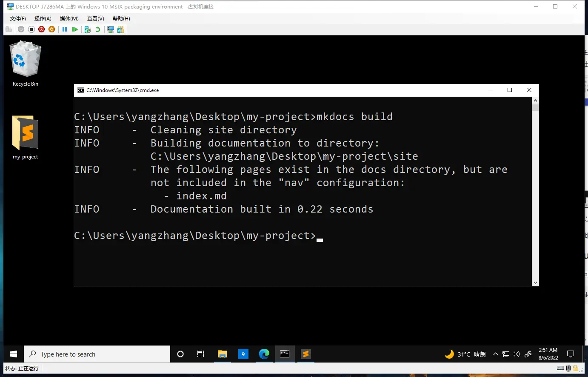Open Microsoft Edge from the taskbar

point(264,354)
